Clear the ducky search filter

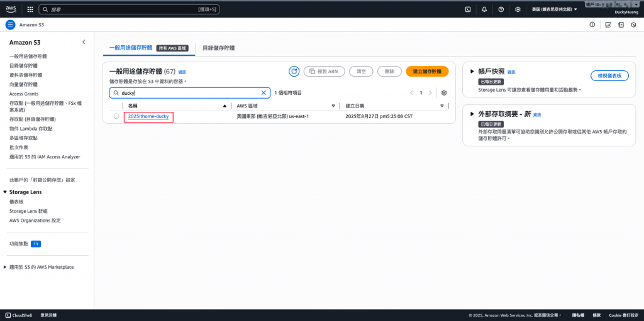click(x=264, y=93)
